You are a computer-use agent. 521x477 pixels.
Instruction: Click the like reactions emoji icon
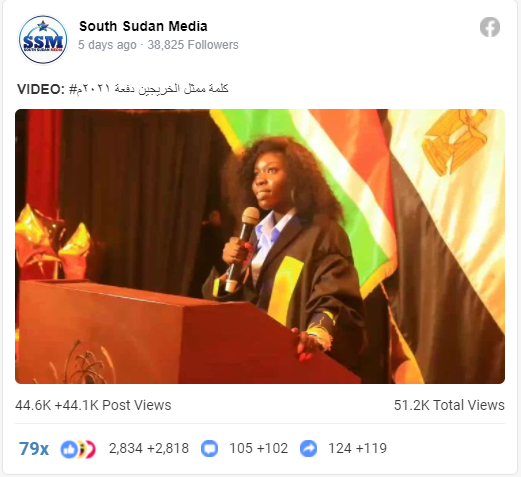pyautogui.click(x=78, y=449)
